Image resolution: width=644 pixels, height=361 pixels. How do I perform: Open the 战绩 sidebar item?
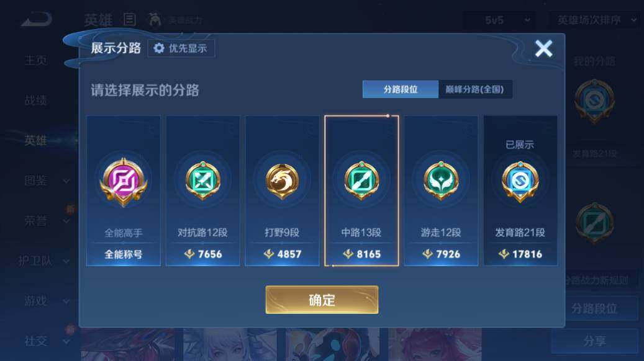35,100
